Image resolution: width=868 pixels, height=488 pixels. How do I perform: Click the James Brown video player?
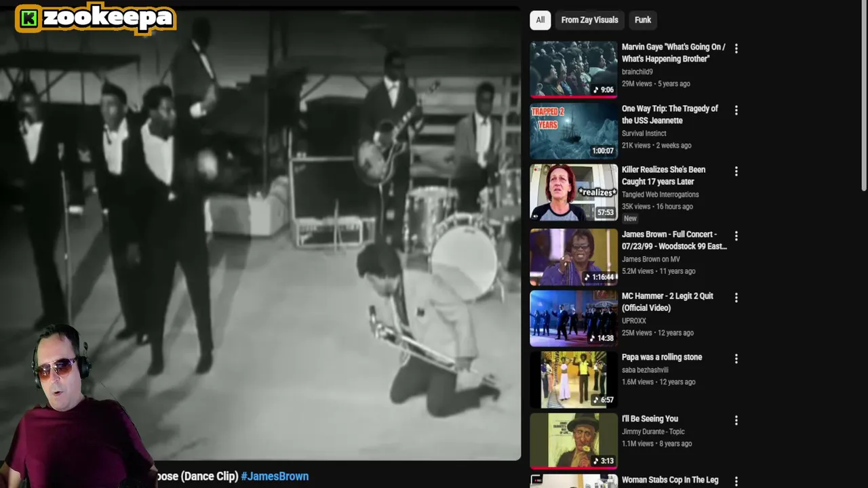point(260,234)
